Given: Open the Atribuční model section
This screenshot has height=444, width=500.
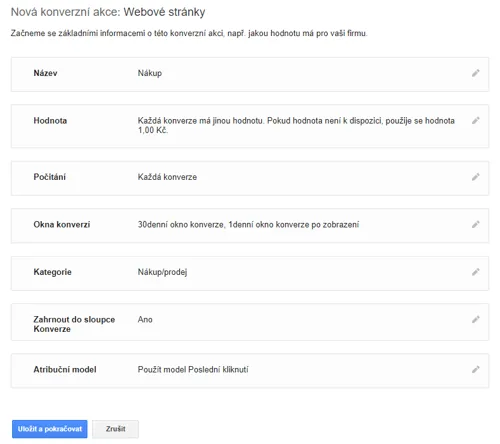Looking at the screenshot, I should pos(250,371).
